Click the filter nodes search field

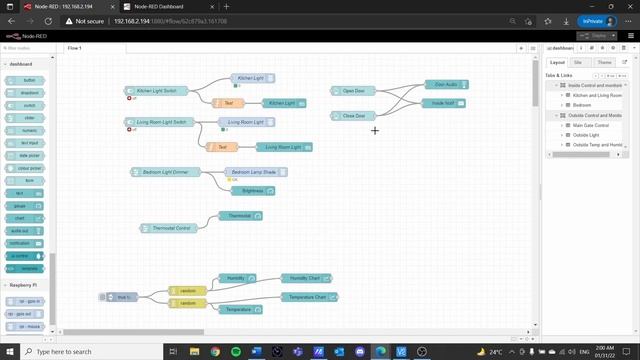click(28, 48)
